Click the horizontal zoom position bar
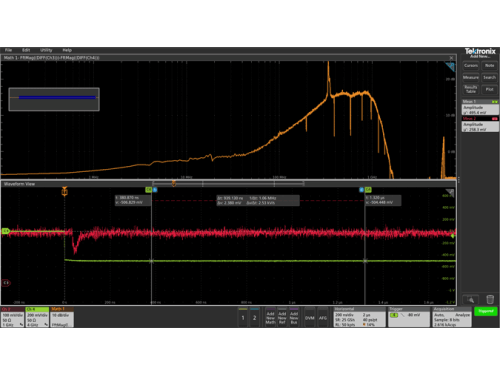The image size is (500, 375). pos(228,183)
